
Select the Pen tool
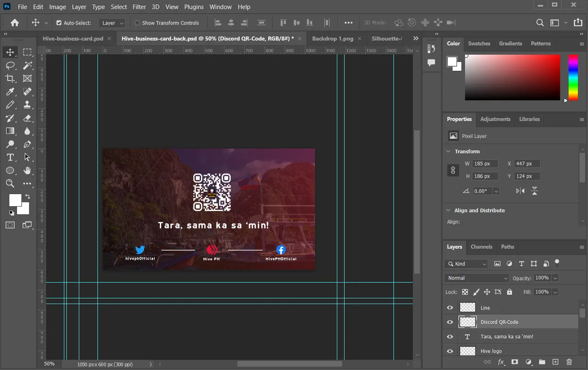tap(28, 144)
